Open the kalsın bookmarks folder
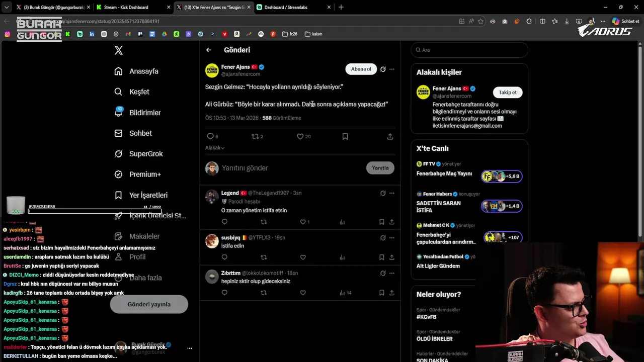The width and height of the screenshot is (644, 362). [313, 34]
